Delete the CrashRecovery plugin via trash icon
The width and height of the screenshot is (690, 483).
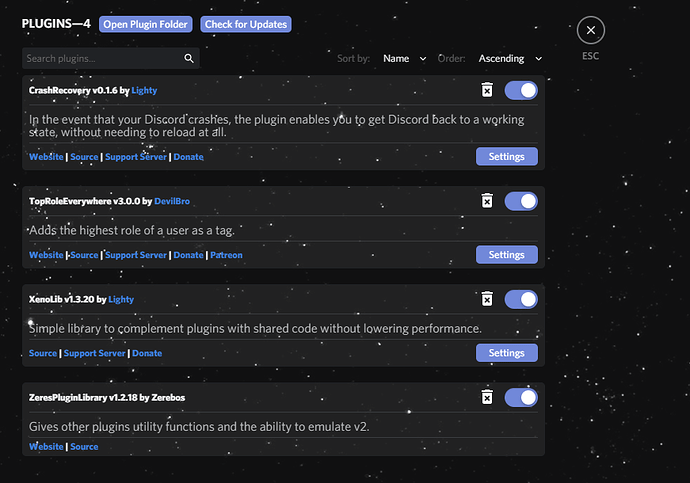(487, 90)
